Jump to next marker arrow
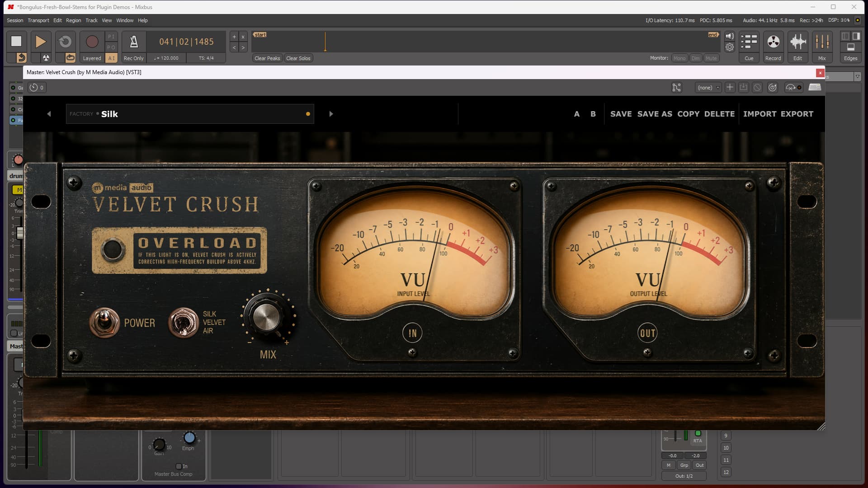 point(243,47)
